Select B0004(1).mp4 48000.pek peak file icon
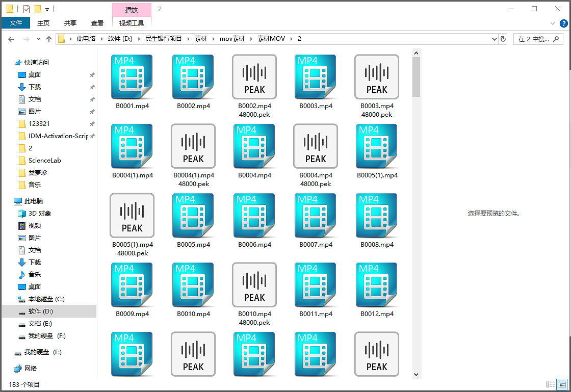The image size is (571, 392). [193, 146]
